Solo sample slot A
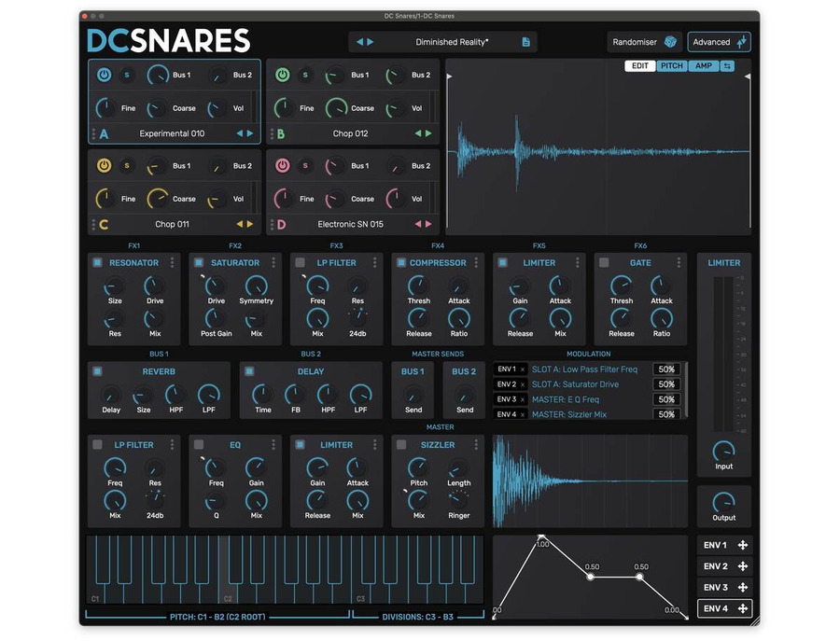 pyautogui.click(x=127, y=75)
